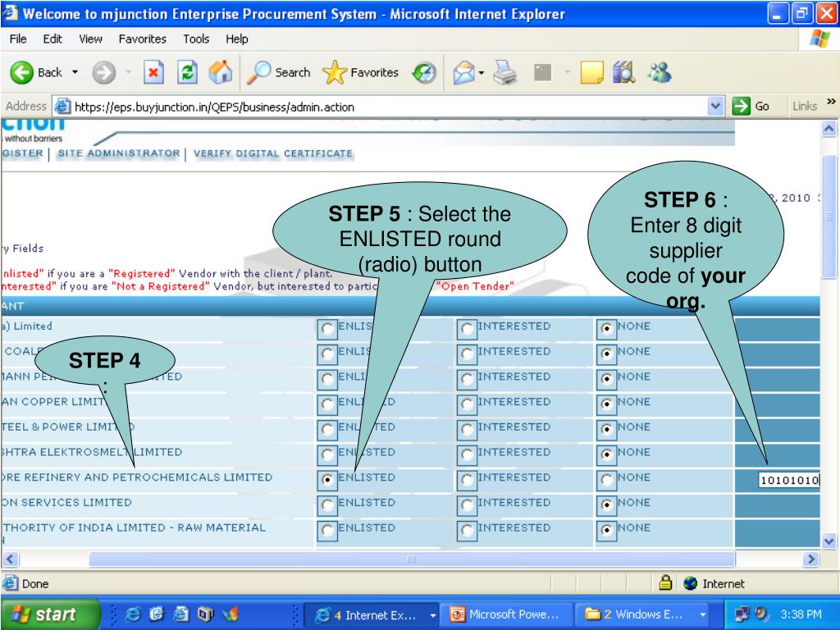Switch to Microsoft PowerPoint taskbar button
This screenshot has width=840, height=630.
(x=505, y=615)
